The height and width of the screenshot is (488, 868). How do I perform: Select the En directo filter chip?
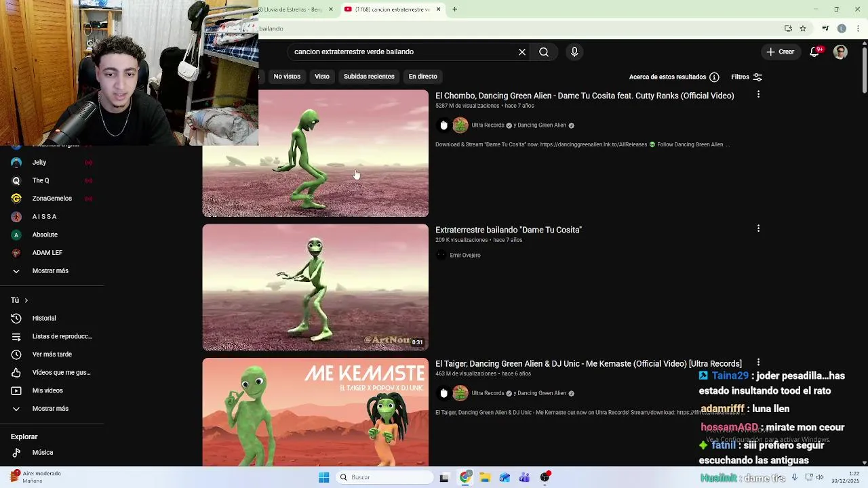tap(422, 77)
